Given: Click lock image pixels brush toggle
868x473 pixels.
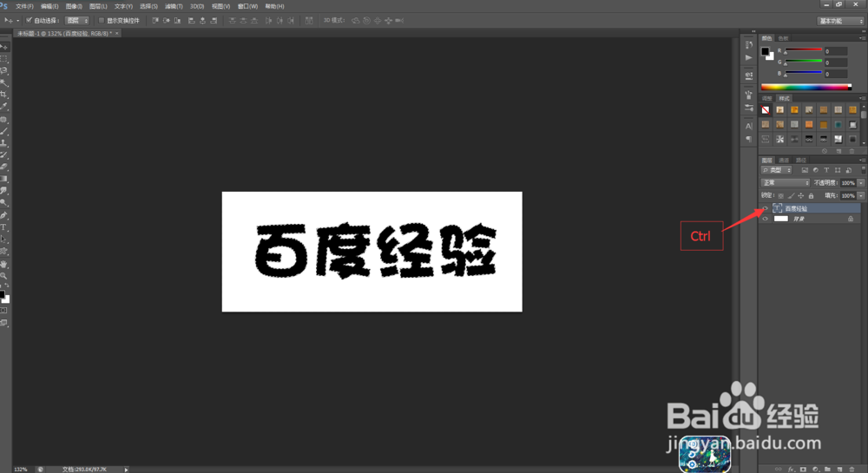Looking at the screenshot, I should (791, 196).
